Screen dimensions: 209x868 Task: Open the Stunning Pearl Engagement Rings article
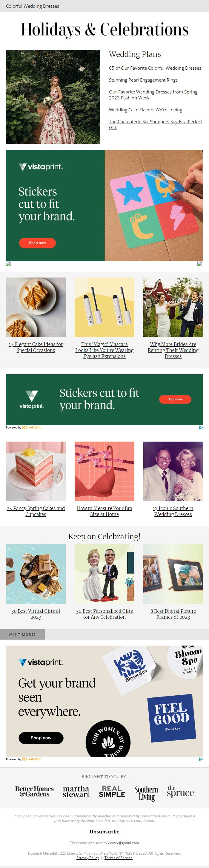[143, 80]
